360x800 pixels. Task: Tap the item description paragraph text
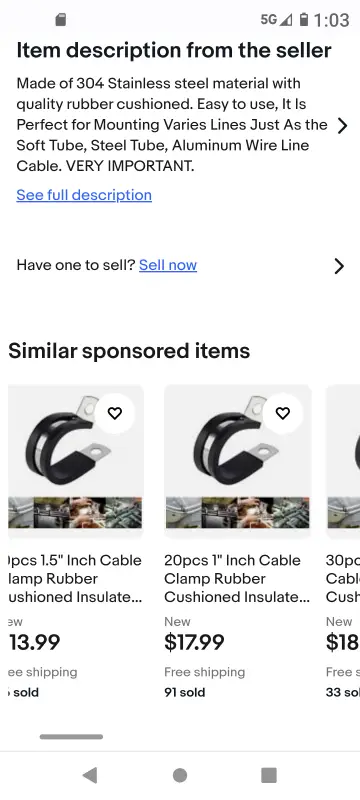tap(172, 124)
